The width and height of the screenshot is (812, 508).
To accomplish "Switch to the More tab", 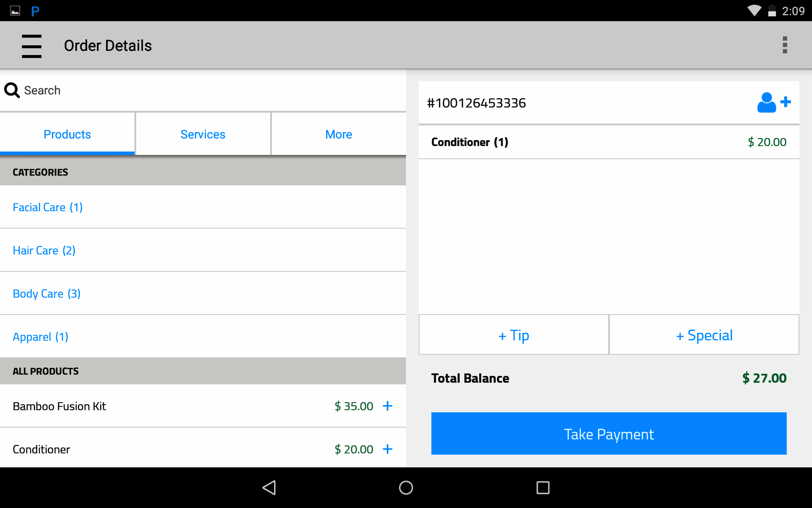I will (338, 134).
